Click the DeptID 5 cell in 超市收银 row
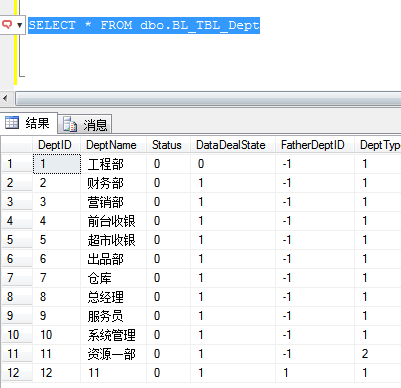The image size is (401, 388). 56,240
